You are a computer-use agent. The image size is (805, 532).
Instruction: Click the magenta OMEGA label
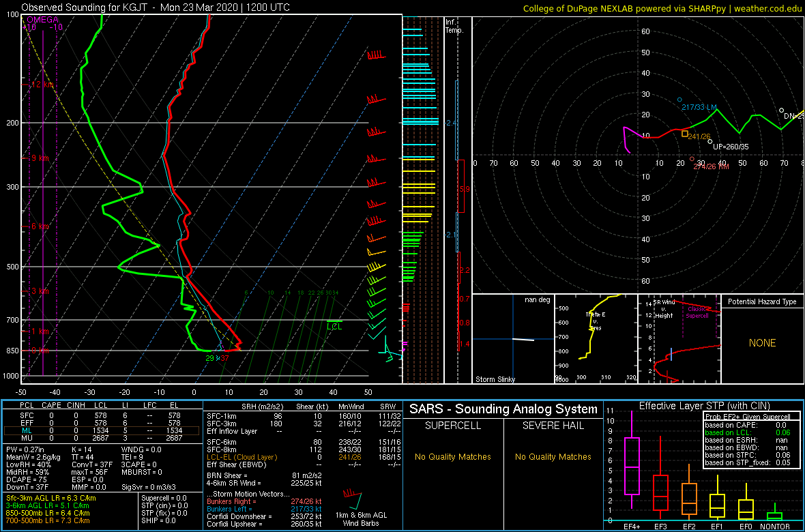42,20
